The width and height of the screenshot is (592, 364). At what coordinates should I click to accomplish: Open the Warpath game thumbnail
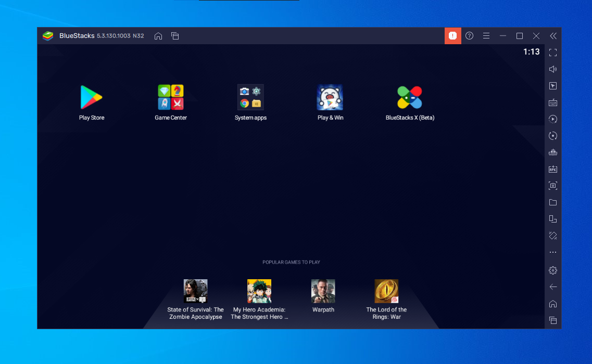pos(323,291)
